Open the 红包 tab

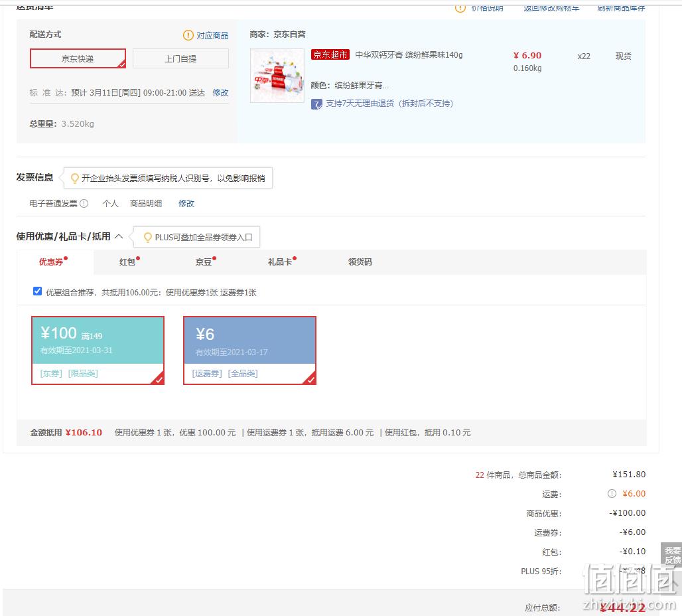click(127, 262)
